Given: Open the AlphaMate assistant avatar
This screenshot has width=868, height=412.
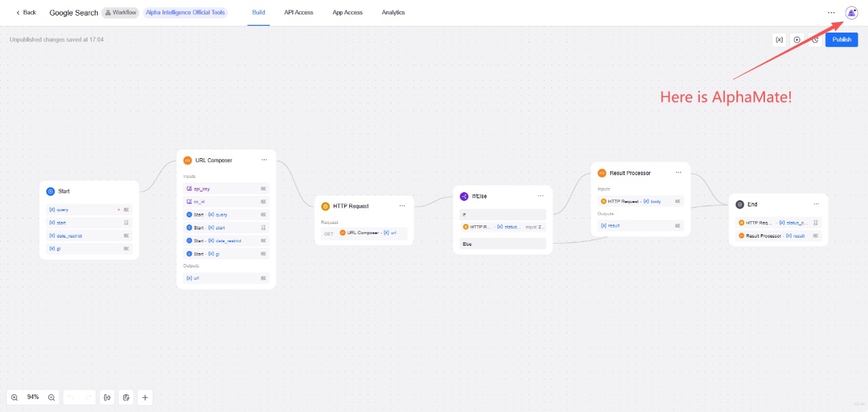Looking at the screenshot, I should pyautogui.click(x=851, y=12).
